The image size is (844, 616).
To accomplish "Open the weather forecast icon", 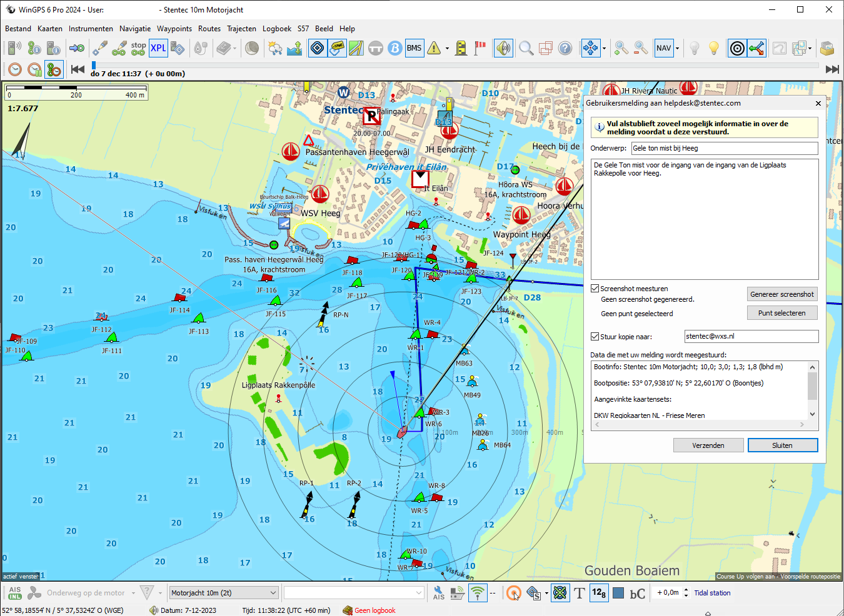I will coord(274,48).
